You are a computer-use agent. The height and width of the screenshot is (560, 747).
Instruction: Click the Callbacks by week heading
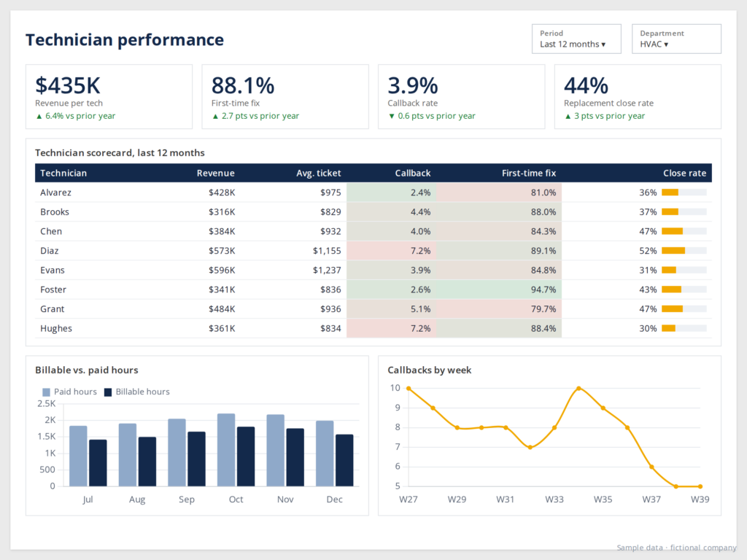(x=429, y=370)
